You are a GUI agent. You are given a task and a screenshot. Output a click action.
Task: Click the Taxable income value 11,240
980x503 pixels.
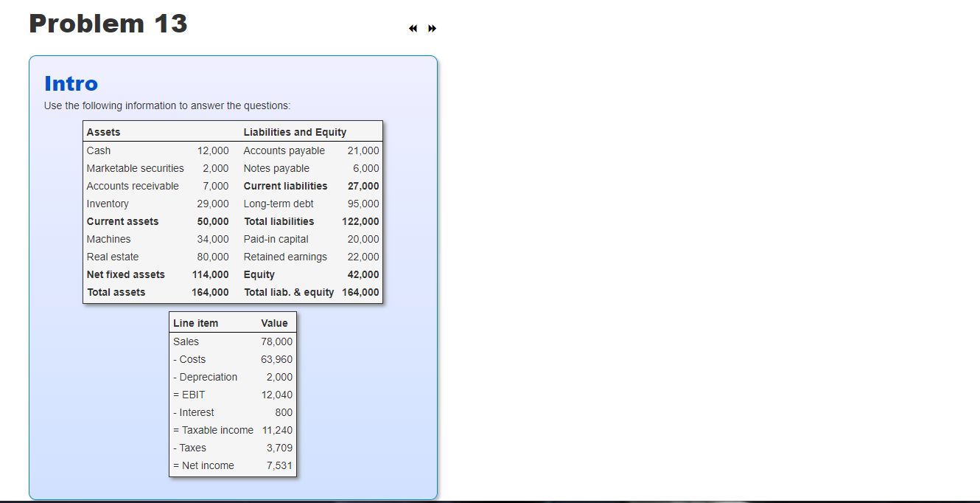(277, 430)
